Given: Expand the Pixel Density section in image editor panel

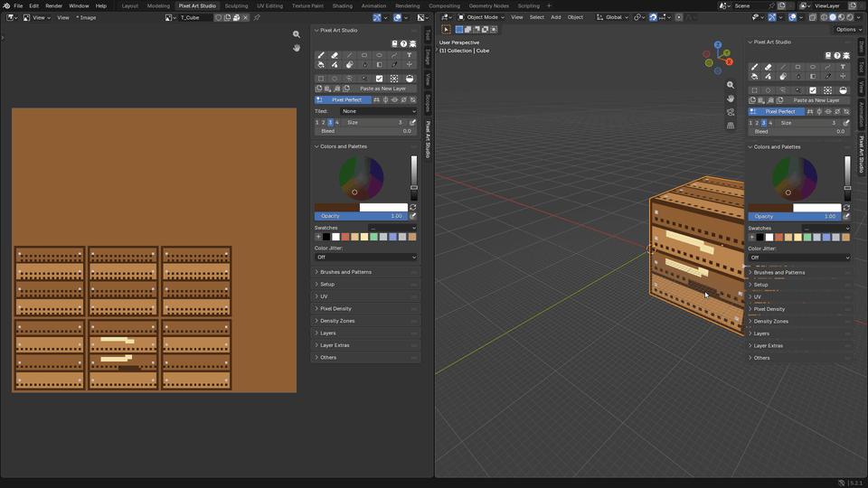Looking at the screenshot, I should pos(366,309).
